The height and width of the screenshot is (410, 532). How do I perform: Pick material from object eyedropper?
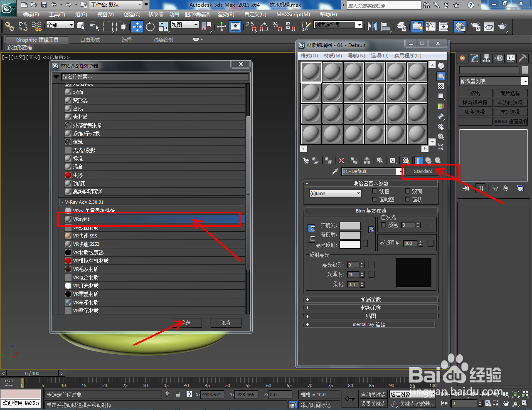click(x=335, y=171)
